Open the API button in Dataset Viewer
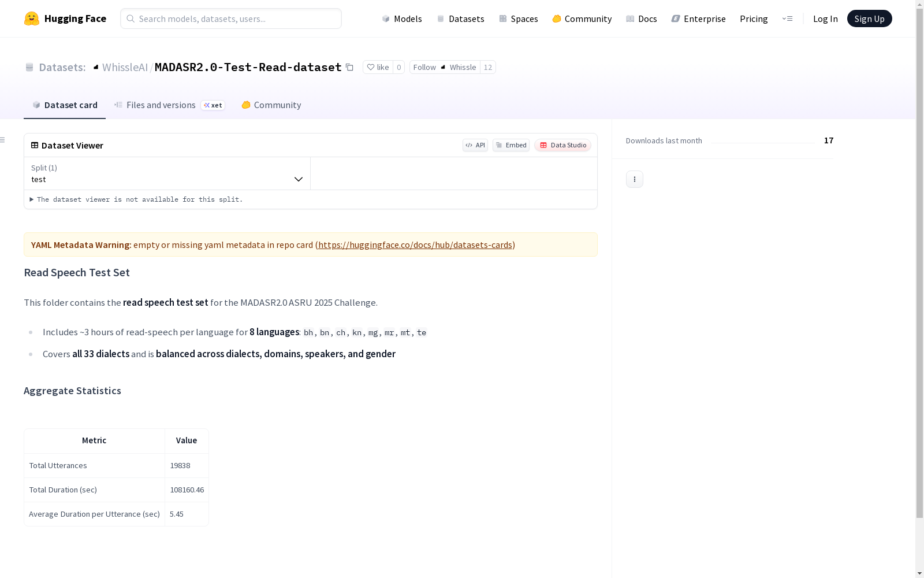924x578 pixels. (475, 145)
